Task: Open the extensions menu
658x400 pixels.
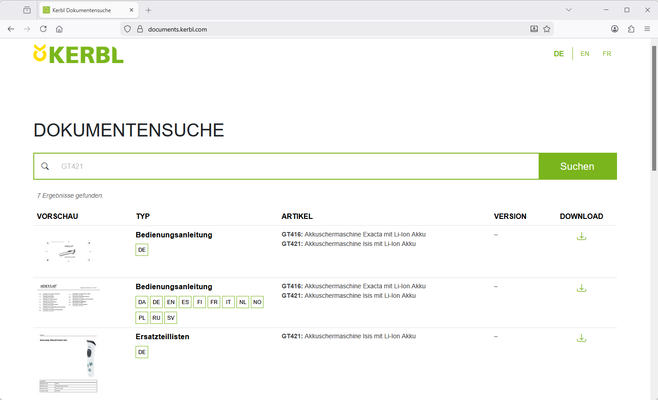Action: pos(631,29)
